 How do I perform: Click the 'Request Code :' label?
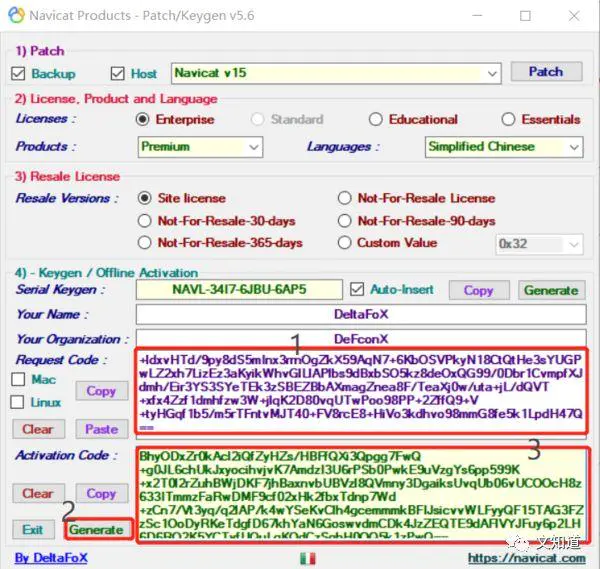click(61, 360)
